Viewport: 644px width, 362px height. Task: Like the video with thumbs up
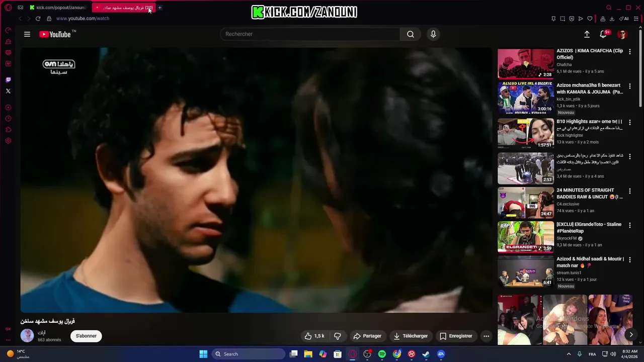[314, 336]
